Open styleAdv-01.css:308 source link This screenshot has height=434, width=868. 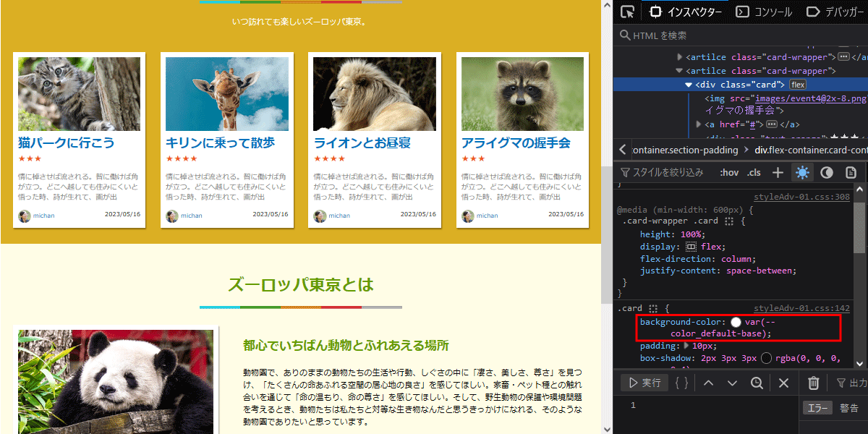[x=801, y=197]
